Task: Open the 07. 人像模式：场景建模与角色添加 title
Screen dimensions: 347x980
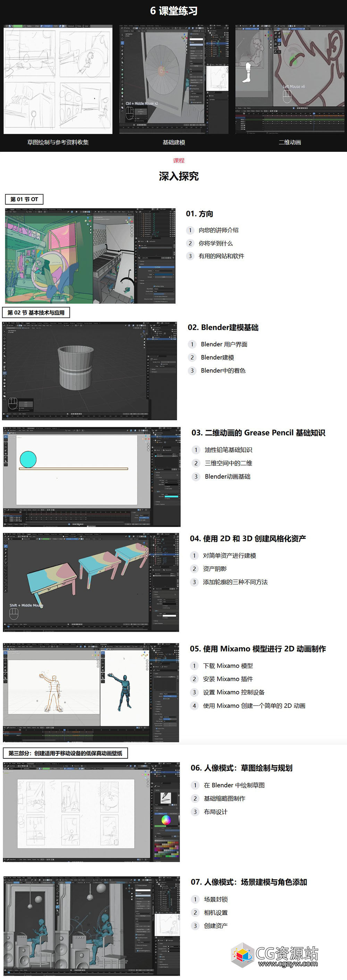Action: click(248, 882)
